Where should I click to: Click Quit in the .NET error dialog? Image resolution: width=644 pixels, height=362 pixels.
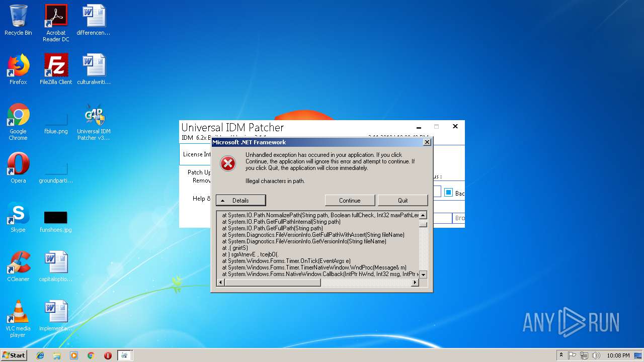point(403,200)
